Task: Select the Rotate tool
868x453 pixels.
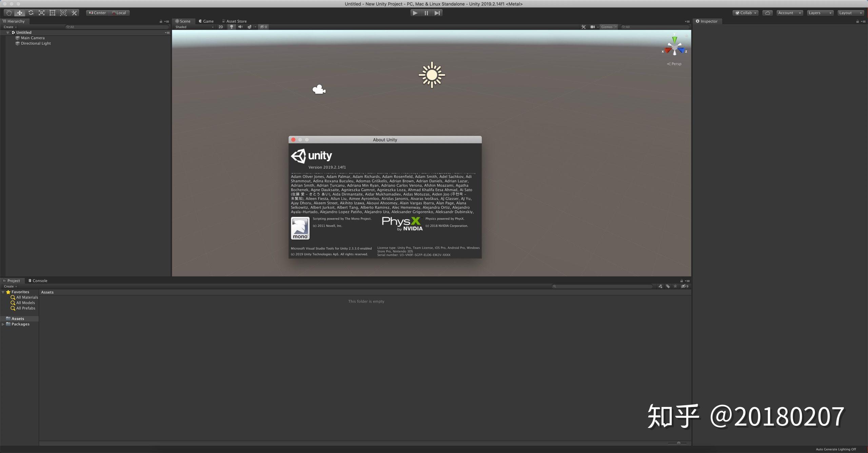Action: point(31,13)
